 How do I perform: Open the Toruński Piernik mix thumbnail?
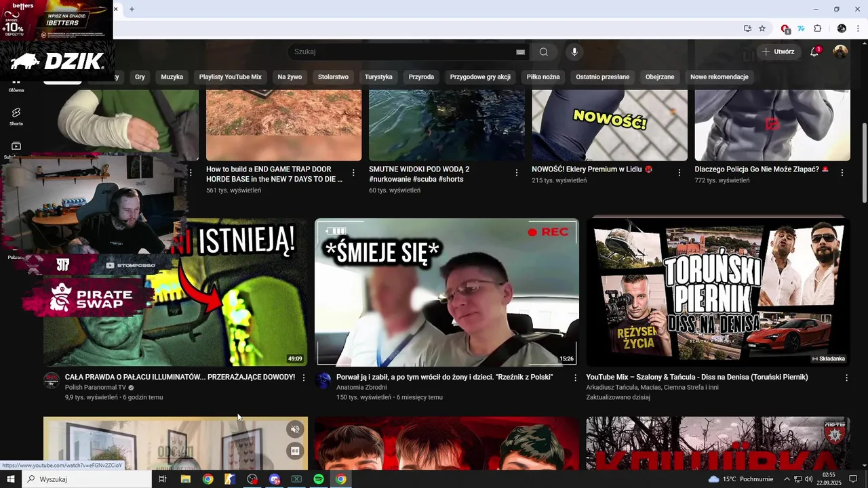pyautogui.click(x=718, y=292)
